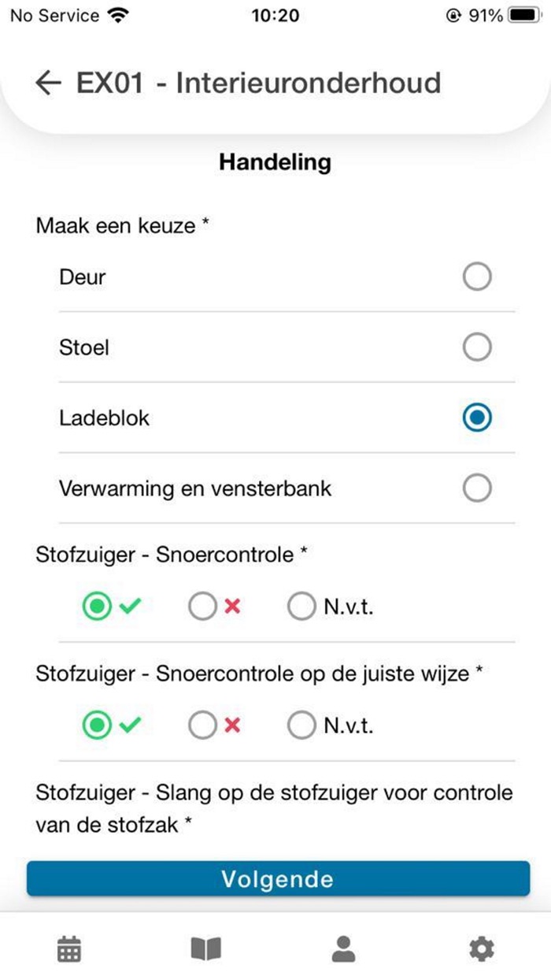
Task: Select the green check for Snoercontrole
Action: [97, 606]
